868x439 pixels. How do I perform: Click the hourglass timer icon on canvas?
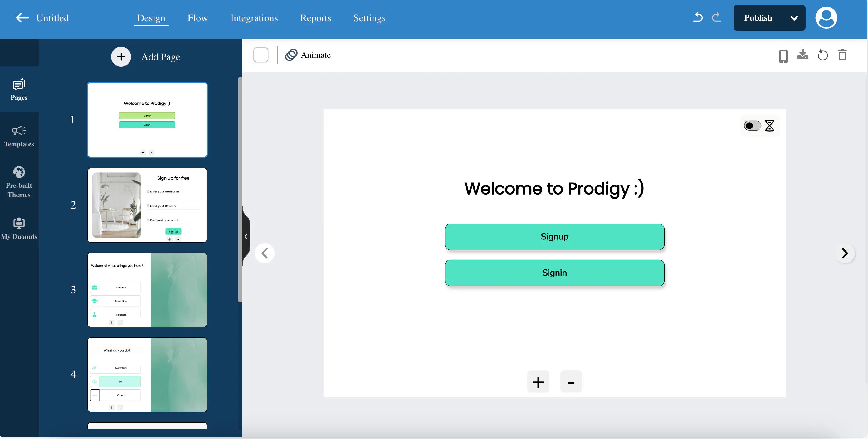769,126
